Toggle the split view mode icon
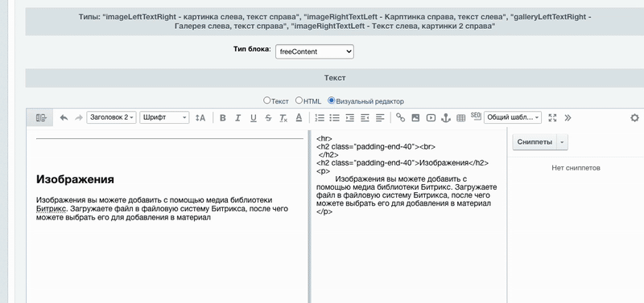The image size is (644, 303). click(x=41, y=117)
